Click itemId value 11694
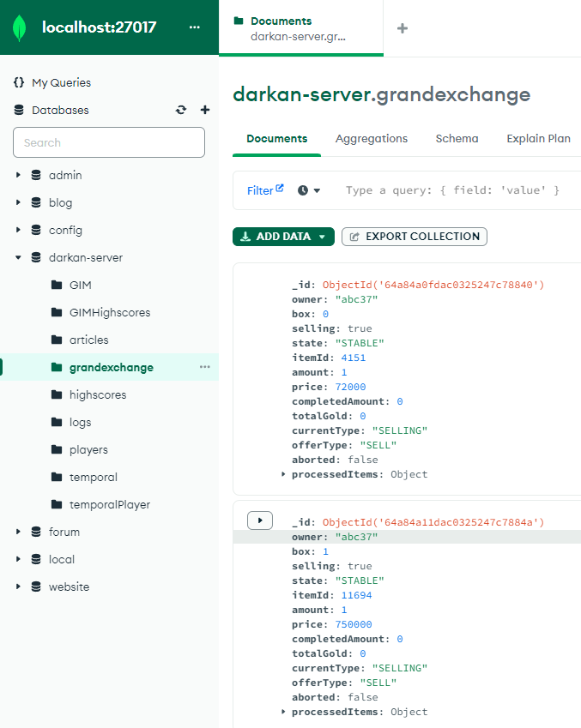581x728 pixels. [x=356, y=595]
